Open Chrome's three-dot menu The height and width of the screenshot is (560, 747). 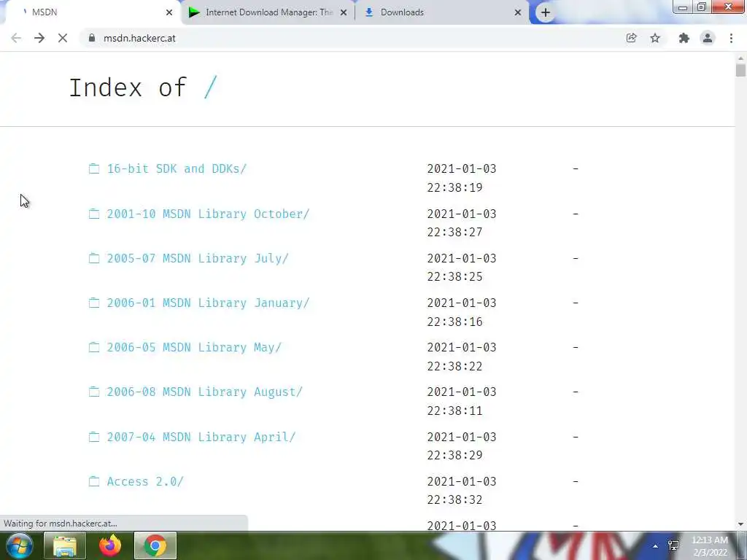coord(731,38)
